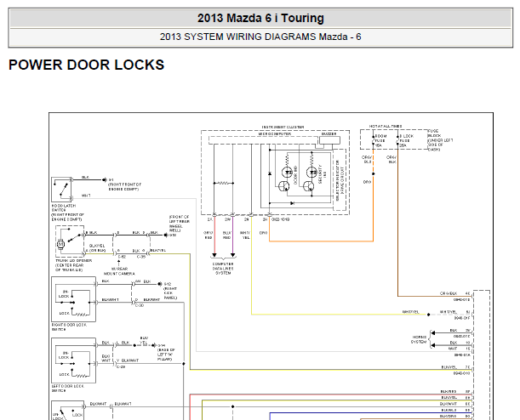
Task: Click '(RIGHT FRONT OF ENGINE COMPT)' ground note
Action: click(125, 186)
